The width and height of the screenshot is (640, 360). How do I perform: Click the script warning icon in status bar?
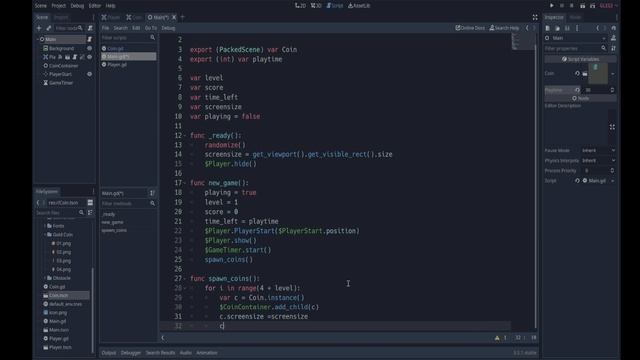tap(497, 338)
